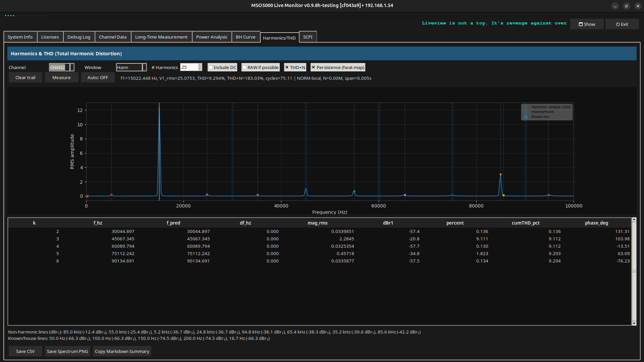Click the harmonics table vertical scrollbar
This screenshot has width=644, height=362.
pos(634,271)
